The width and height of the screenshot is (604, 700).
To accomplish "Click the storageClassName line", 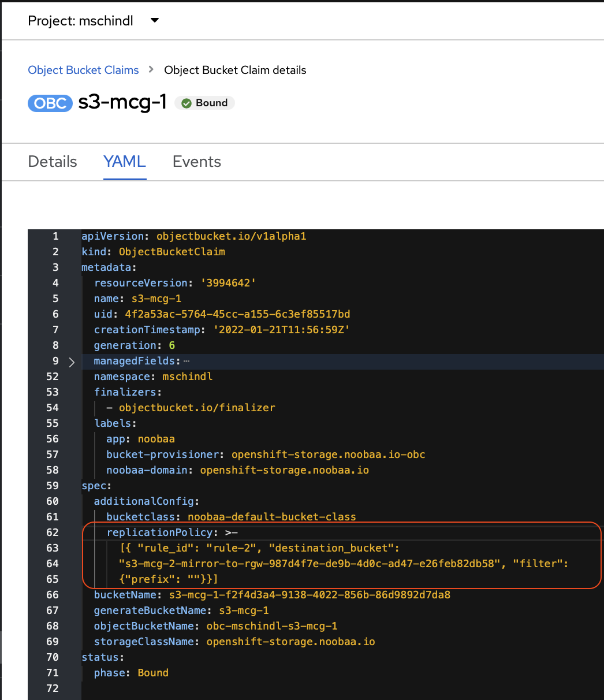I will (x=234, y=642).
